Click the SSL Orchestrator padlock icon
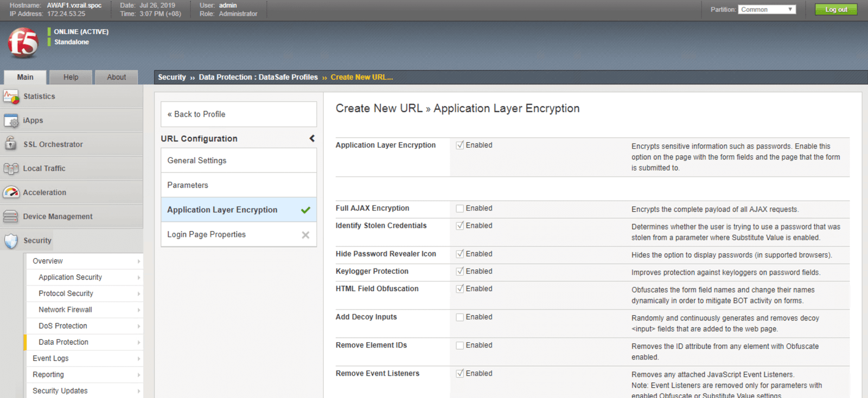 coord(11,144)
